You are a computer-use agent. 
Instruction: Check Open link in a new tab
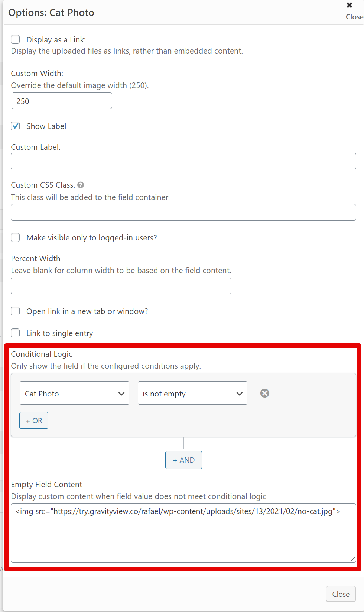click(15, 311)
